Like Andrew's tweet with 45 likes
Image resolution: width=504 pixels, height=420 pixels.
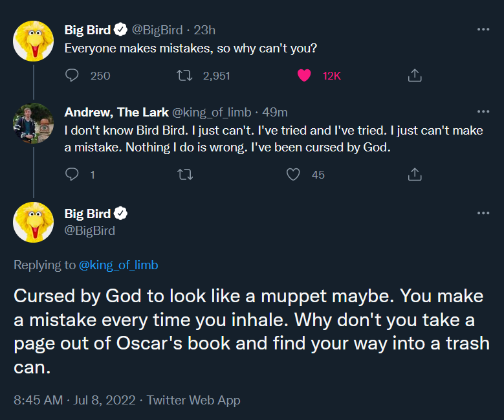pyautogui.click(x=293, y=175)
